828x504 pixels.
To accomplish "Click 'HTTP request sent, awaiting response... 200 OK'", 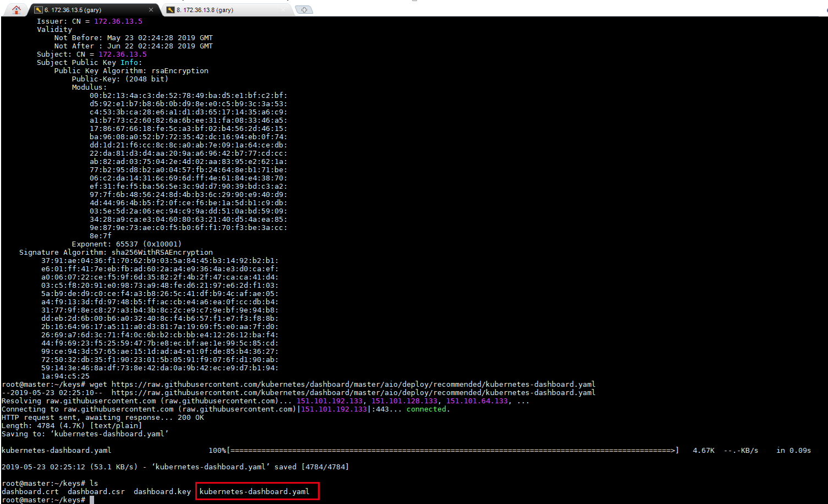I will tap(103, 417).
